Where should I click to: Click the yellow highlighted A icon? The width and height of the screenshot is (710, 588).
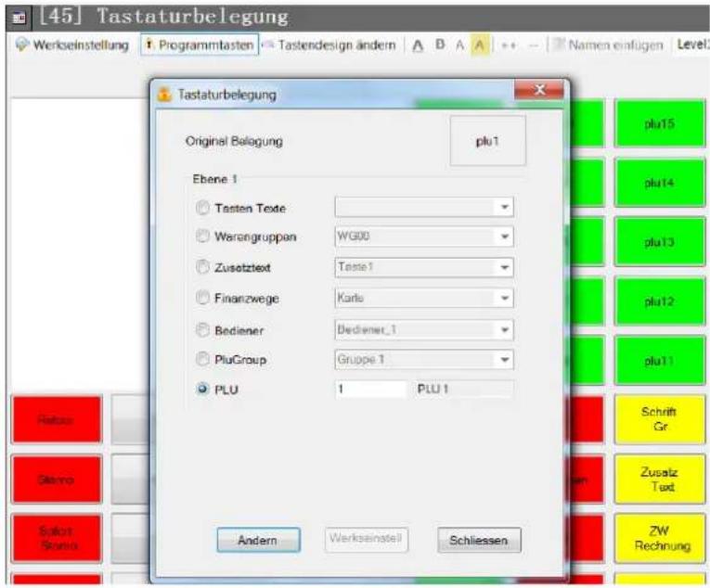click(x=480, y=45)
